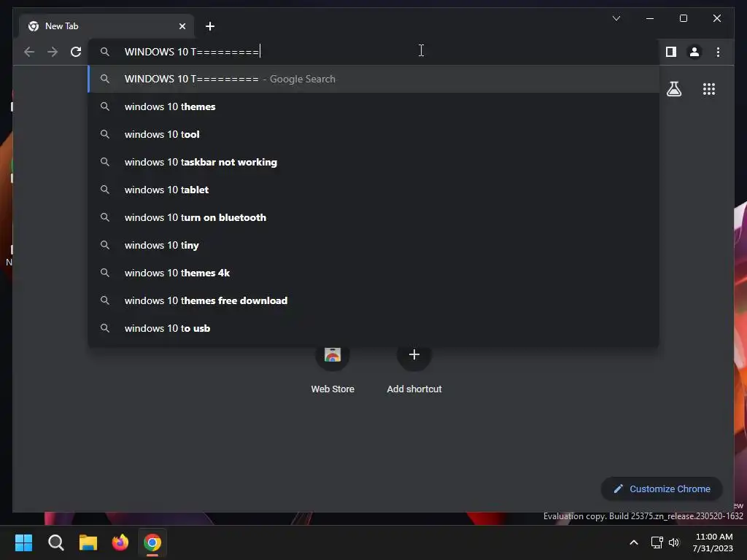Click the Chrome taskbar icon
Screen dimensions: 747x560
tap(152, 542)
